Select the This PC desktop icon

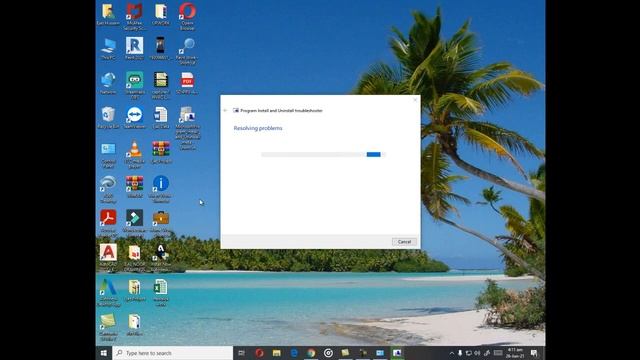pyautogui.click(x=108, y=49)
